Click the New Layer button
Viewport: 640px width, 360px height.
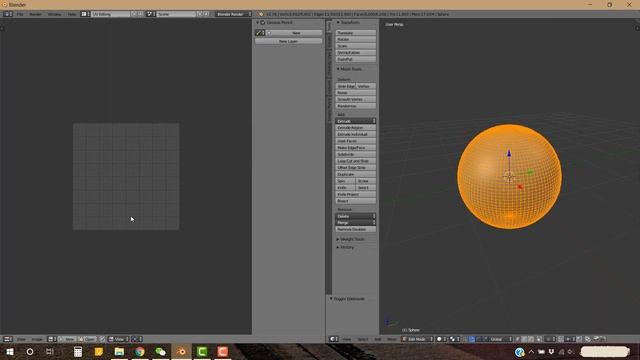[288, 41]
